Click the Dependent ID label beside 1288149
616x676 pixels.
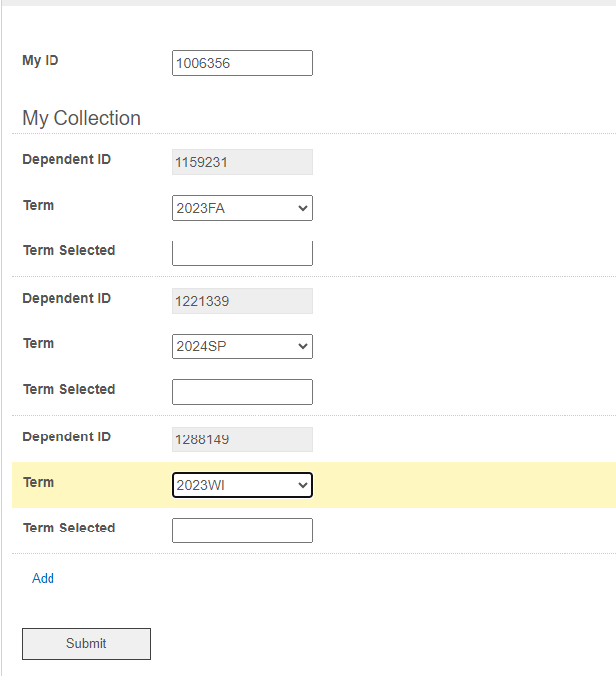[x=66, y=437]
